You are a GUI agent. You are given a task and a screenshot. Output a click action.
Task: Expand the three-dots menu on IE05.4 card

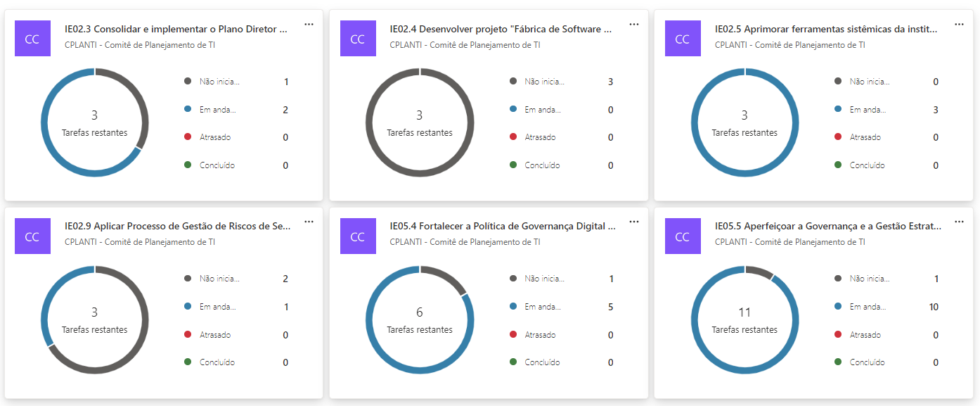(x=633, y=222)
